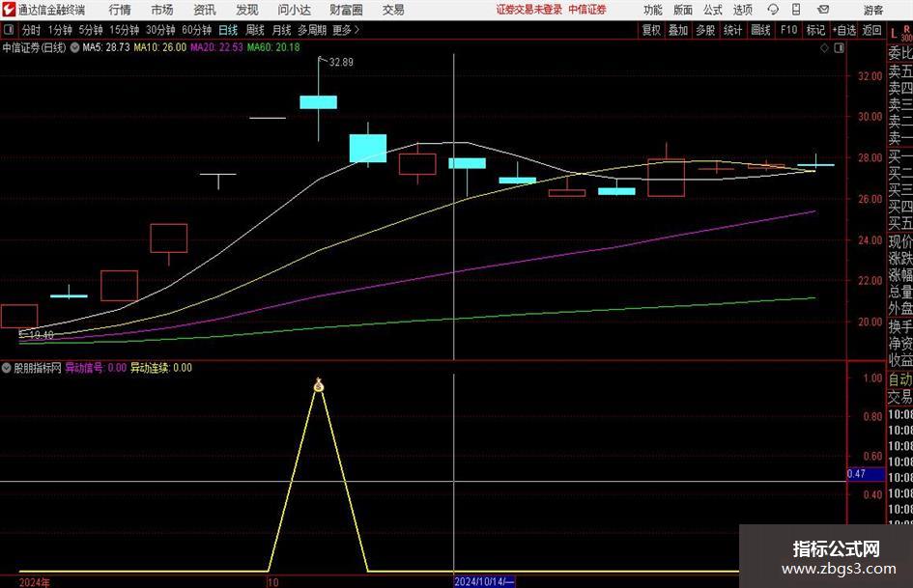Image resolution: width=913 pixels, height=588 pixels.
Task: Click the MA60: 20.18 label
Action: click(273, 47)
